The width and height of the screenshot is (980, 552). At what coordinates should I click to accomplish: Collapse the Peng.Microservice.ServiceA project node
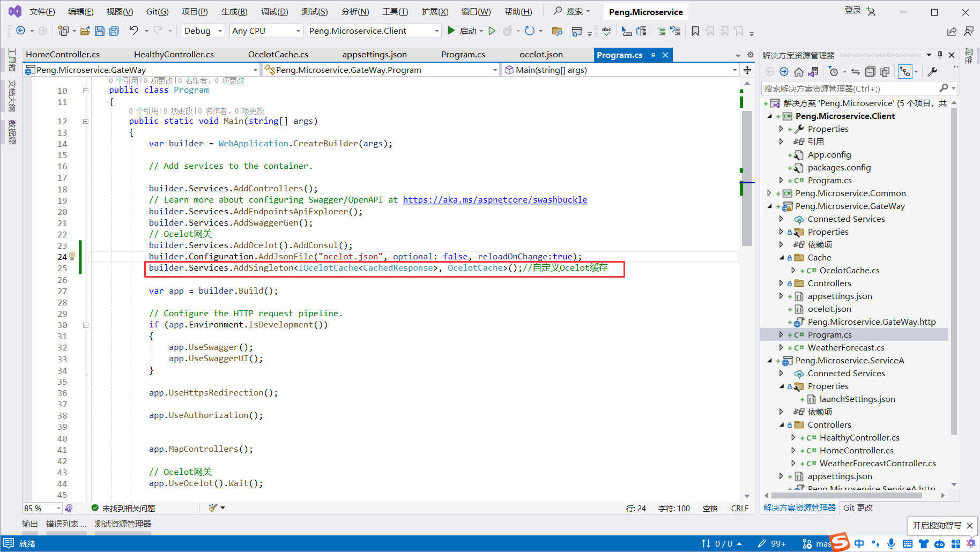coord(770,361)
